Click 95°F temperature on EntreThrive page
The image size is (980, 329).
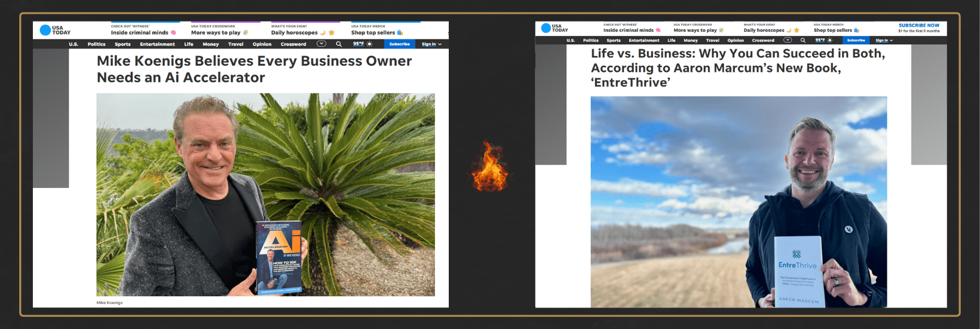820,40
